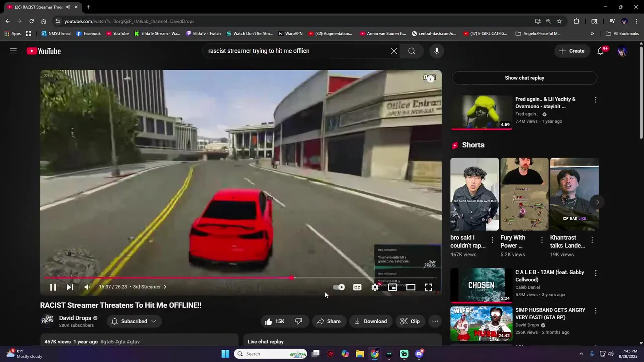This screenshot has height=362, width=644.
Task: Clear the search box with the X
Action: click(394, 51)
